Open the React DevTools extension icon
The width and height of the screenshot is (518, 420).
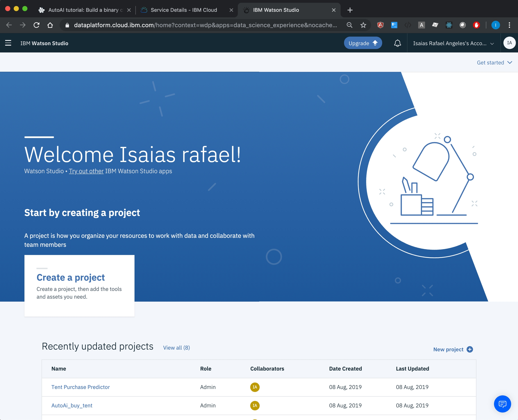tap(449, 25)
